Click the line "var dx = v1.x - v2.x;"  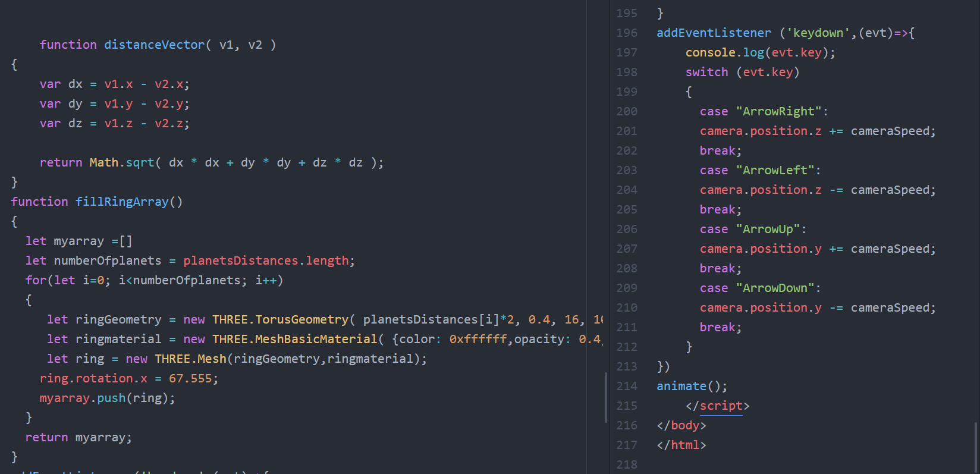coord(114,84)
